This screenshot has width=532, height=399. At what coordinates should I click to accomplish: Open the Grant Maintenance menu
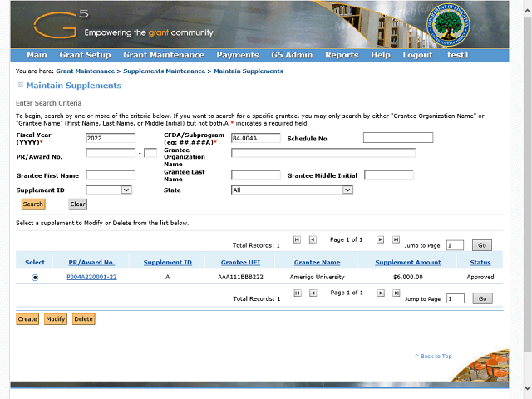point(163,55)
